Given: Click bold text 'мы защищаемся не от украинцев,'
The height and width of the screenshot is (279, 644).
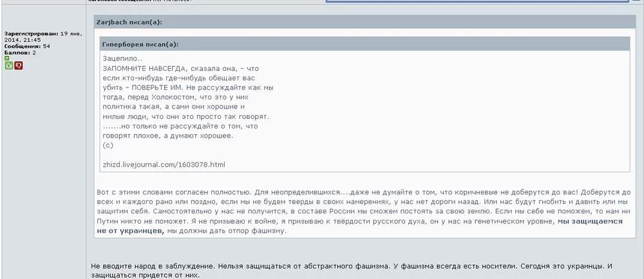Looking at the screenshot, I should pos(360,226).
